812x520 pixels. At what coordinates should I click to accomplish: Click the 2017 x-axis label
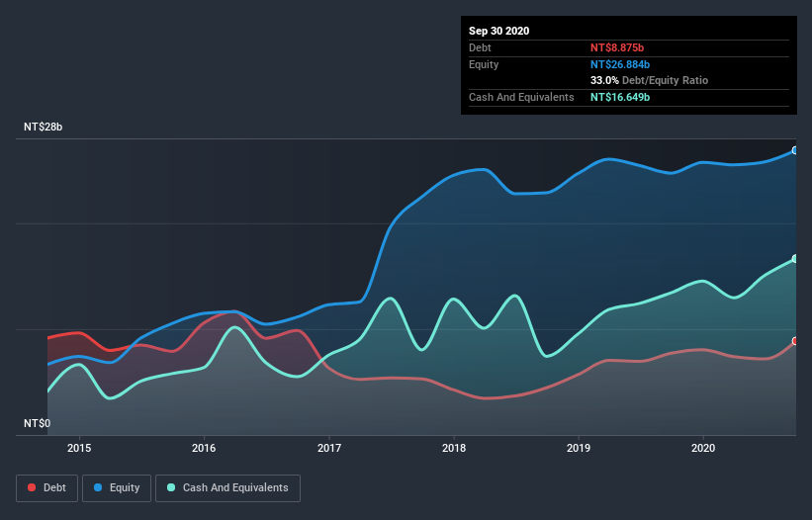coord(328,448)
